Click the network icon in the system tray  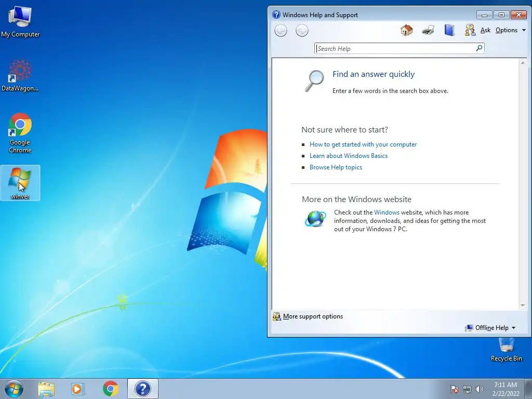coord(467,389)
